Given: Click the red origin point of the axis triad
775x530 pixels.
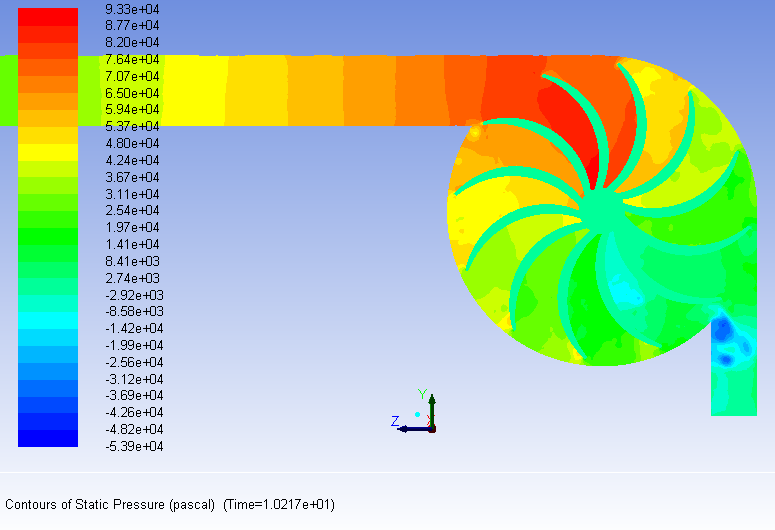Looking at the screenshot, I should coord(432,429).
